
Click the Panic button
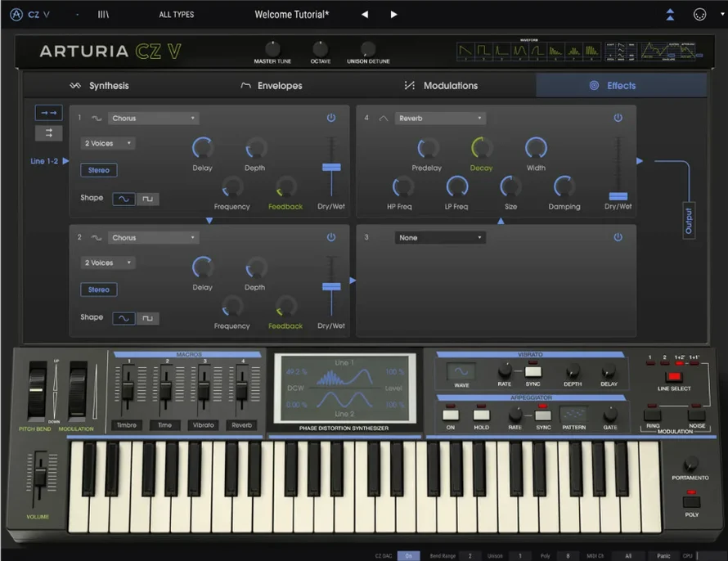click(663, 556)
